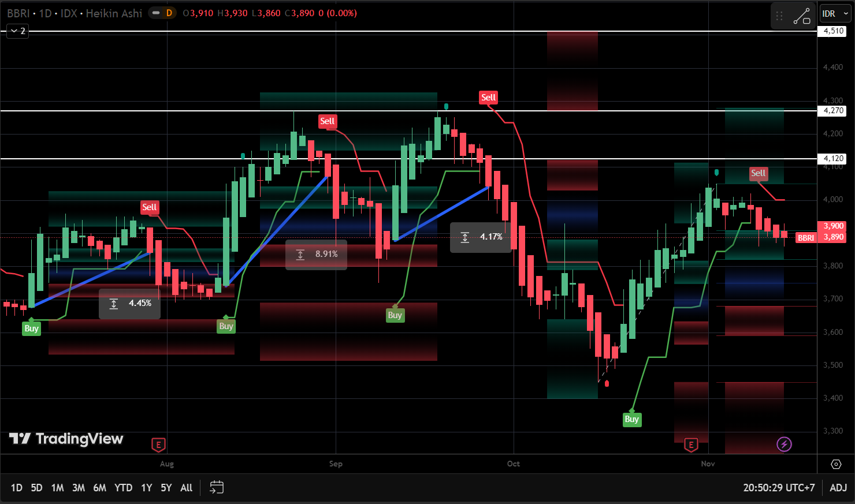
Task: Click the close value C3,890
Action: pos(300,13)
